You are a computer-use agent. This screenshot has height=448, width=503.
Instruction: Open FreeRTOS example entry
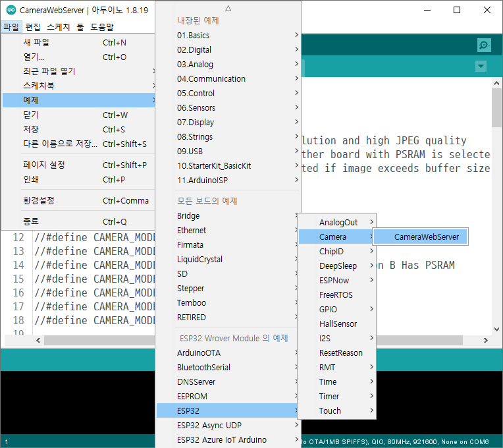[x=337, y=294]
